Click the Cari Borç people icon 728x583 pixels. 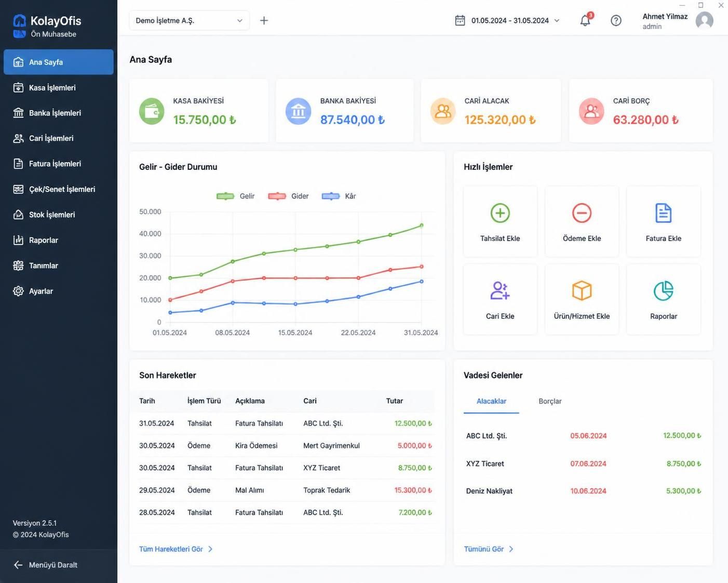591,111
